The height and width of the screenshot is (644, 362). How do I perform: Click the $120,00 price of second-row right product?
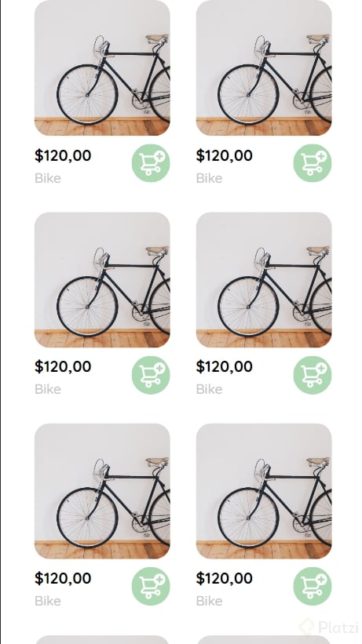click(225, 367)
